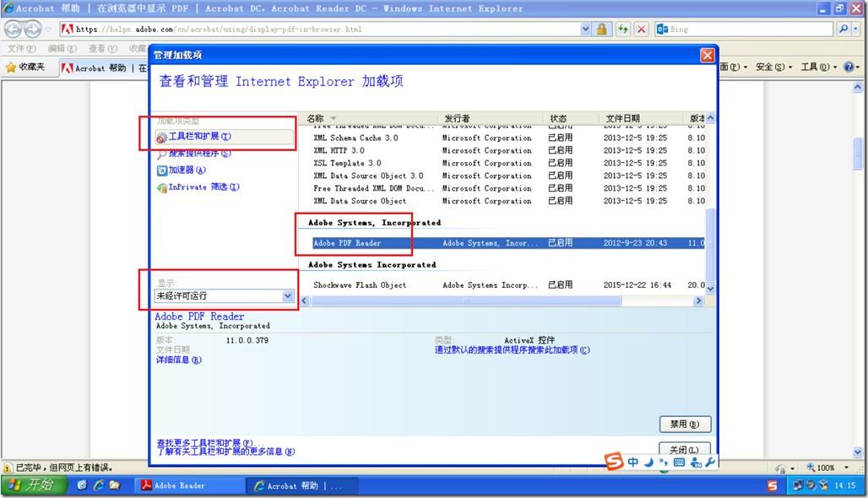Sort list by 名称 column header

pyautogui.click(x=368, y=118)
